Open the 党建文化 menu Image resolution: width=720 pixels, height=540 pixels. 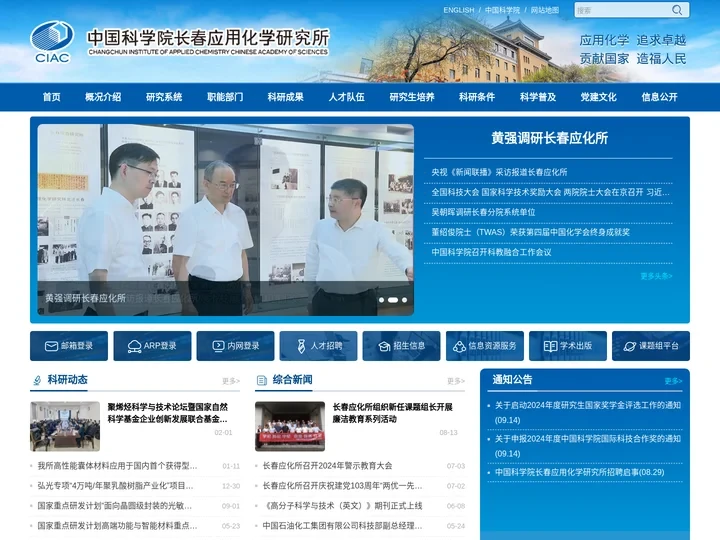(599, 97)
